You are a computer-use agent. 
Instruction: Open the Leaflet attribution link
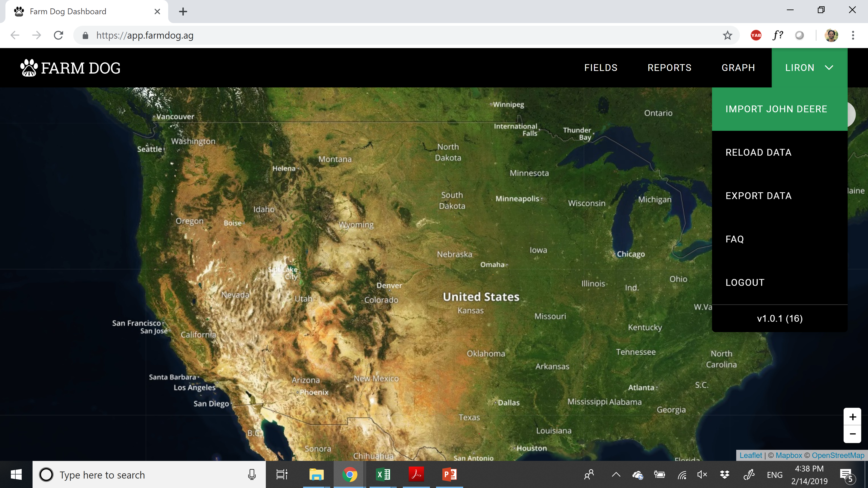pyautogui.click(x=750, y=455)
